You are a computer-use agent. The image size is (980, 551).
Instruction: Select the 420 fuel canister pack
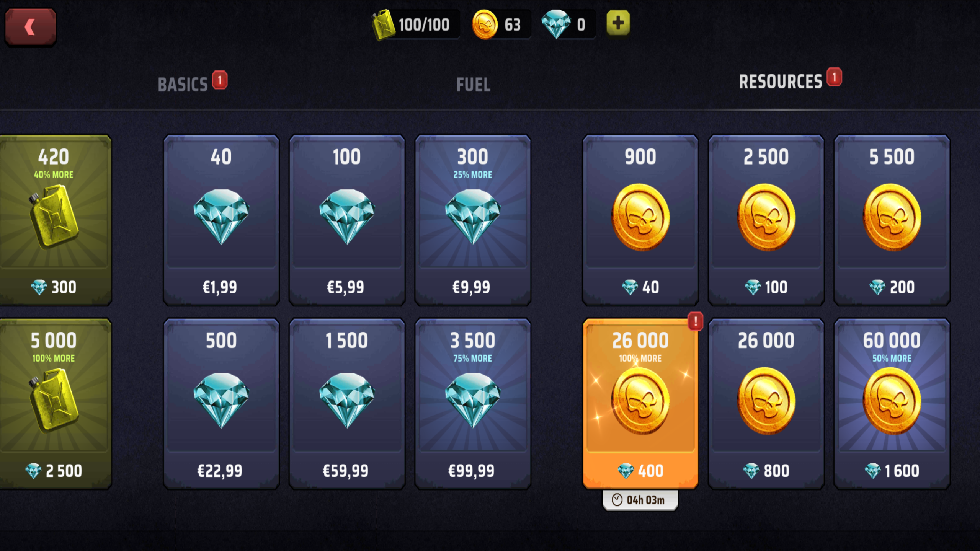coord(56,220)
